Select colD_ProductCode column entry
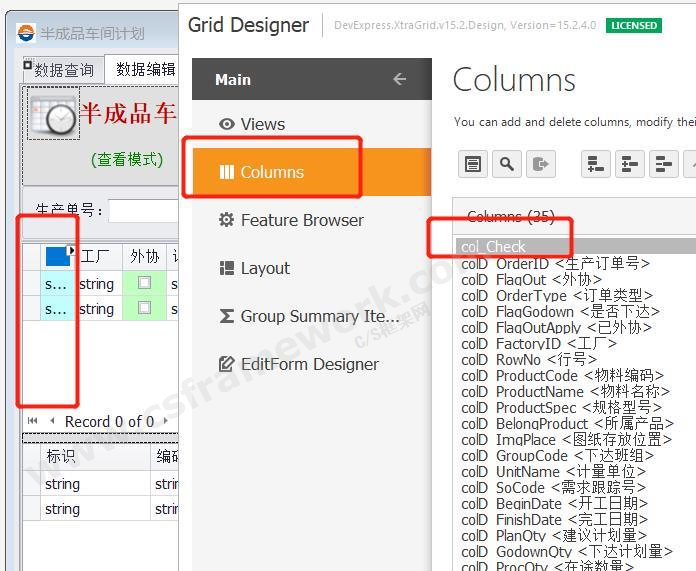This screenshot has height=571, width=696. click(x=562, y=376)
